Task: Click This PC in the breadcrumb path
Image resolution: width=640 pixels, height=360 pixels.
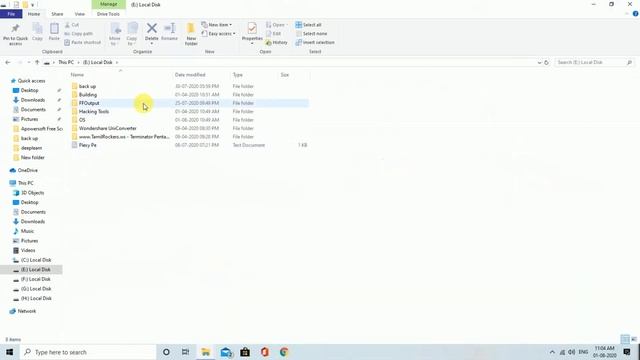Action: 66,62
